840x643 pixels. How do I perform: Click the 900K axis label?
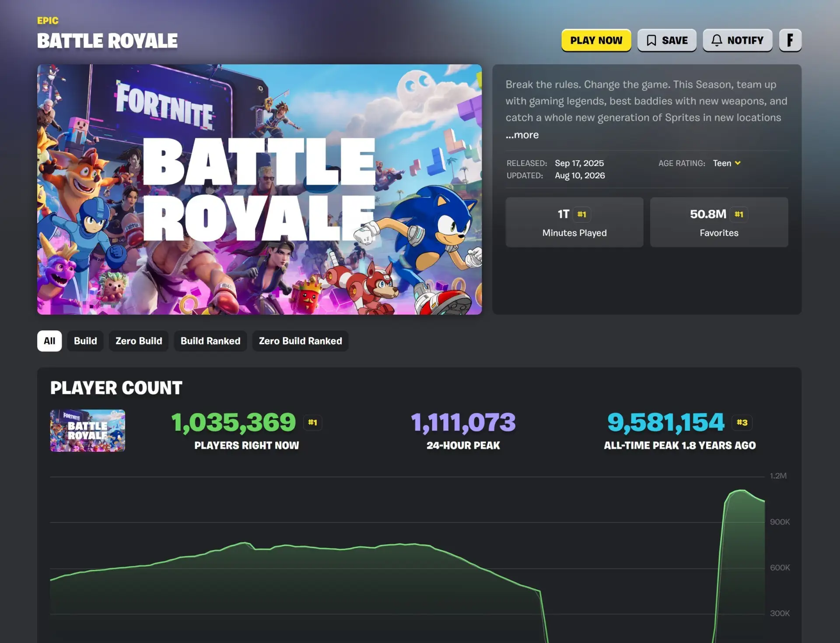(780, 522)
